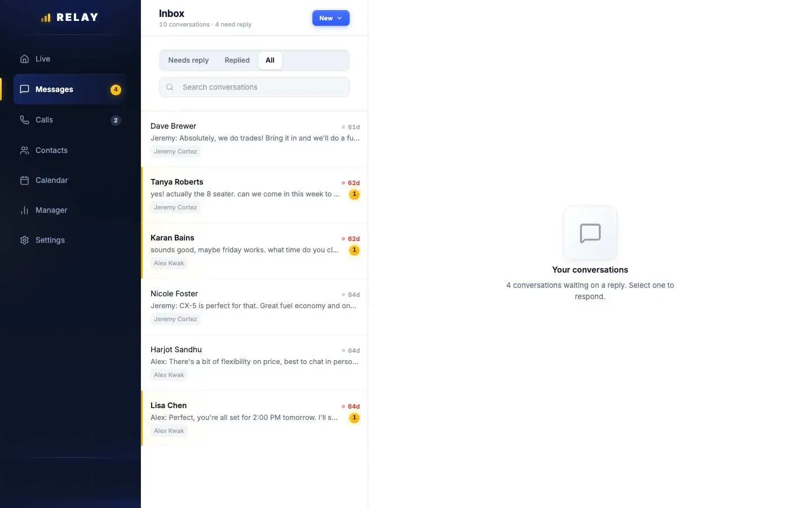Click the Messages chat bubble icon
Image resolution: width=812 pixels, height=508 pixels.
point(24,89)
